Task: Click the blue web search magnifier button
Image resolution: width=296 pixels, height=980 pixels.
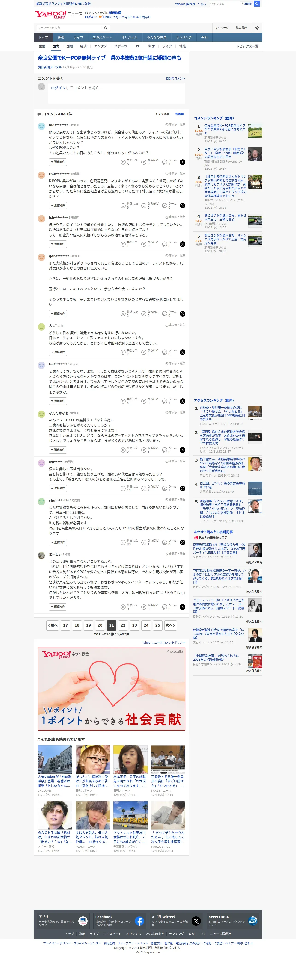Action: [x=257, y=4]
